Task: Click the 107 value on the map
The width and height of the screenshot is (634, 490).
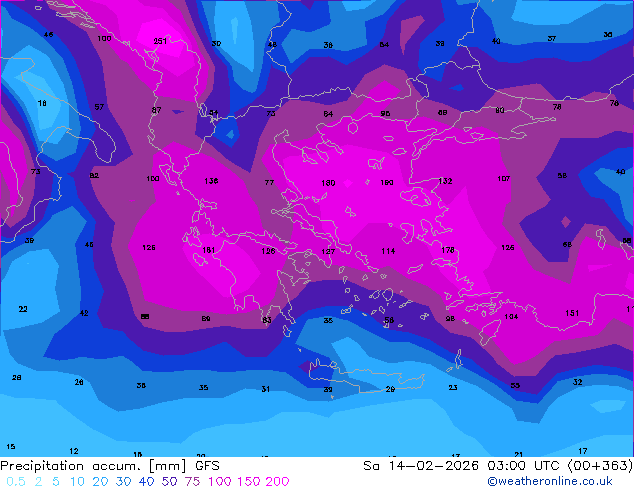Action: click(504, 178)
